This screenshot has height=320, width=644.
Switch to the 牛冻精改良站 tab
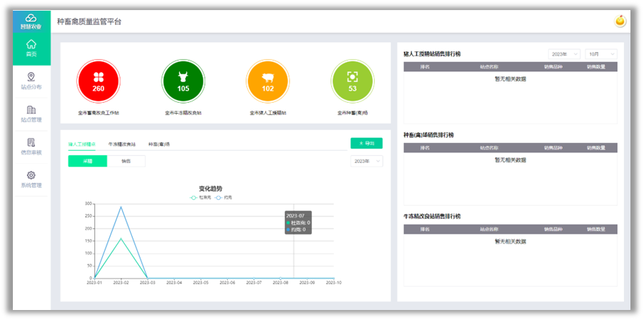click(x=122, y=144)
